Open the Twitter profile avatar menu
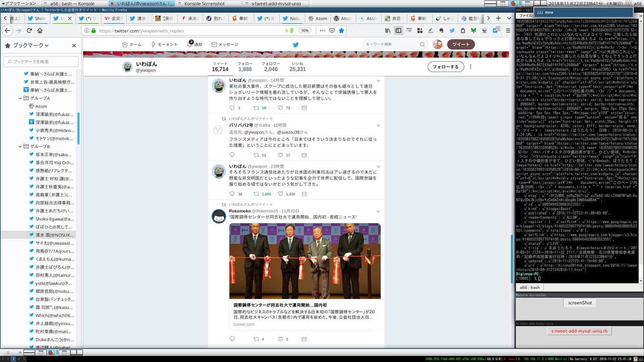 [x=438, y=44]
